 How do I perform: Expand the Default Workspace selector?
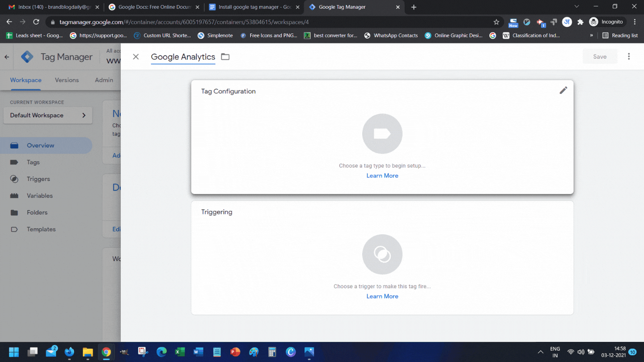tap(48, 115)
